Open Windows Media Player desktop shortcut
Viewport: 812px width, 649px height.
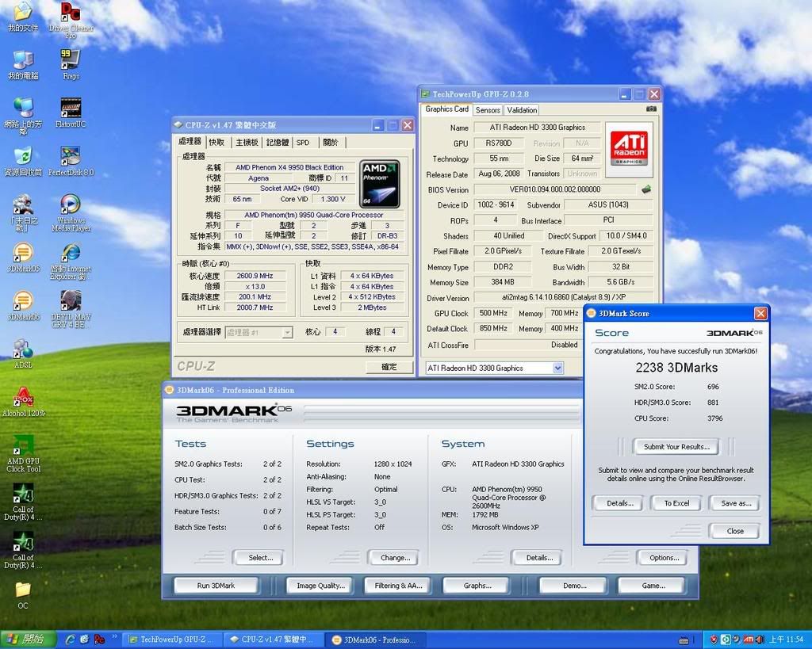(71, 212)
